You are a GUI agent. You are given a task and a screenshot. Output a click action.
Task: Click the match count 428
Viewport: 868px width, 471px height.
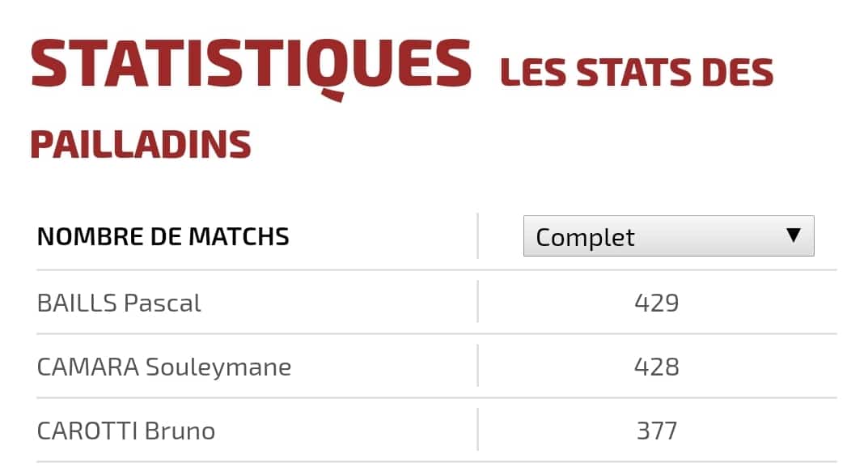coord(656,367)
